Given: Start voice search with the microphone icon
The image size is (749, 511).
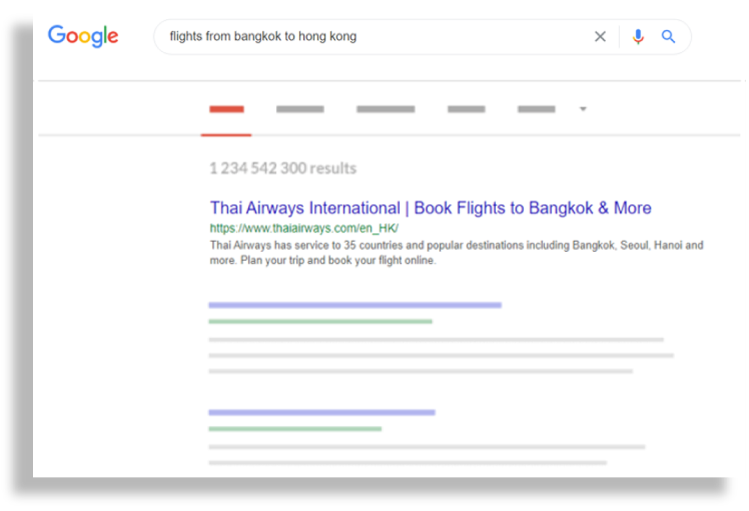Looking at the screenshot, I should point(638,37).
